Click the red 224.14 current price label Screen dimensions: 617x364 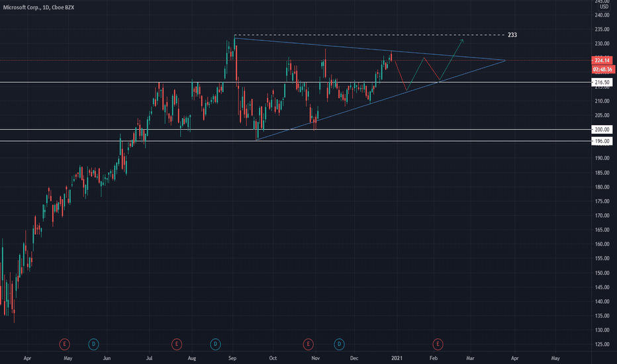coord(602,60)
